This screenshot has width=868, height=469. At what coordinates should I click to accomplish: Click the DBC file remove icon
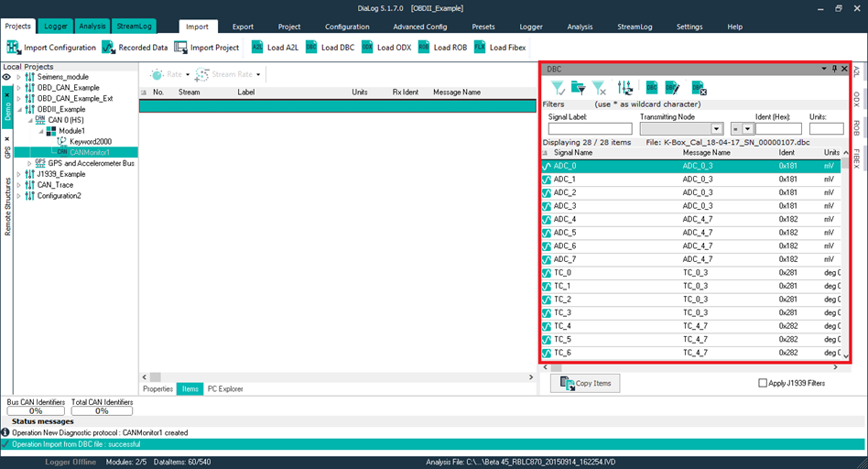pos(699,88)
